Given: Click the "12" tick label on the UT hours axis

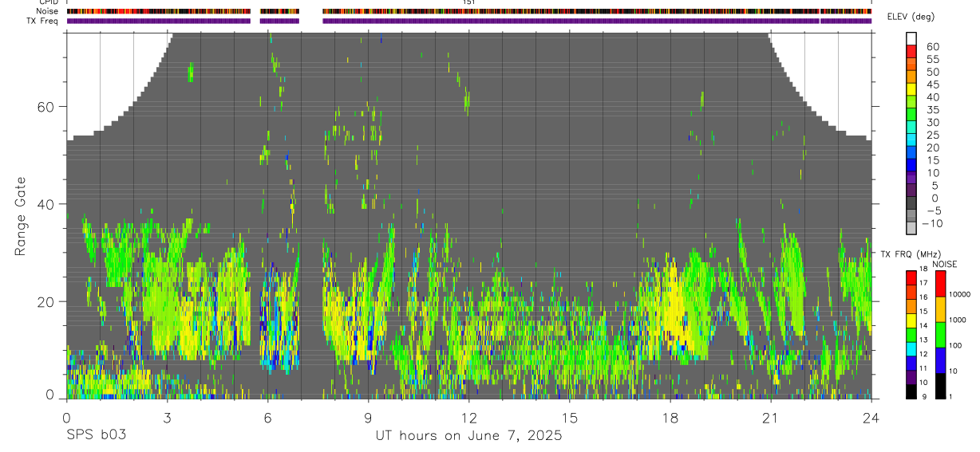Looking at the screenshot, I should 468,417.
